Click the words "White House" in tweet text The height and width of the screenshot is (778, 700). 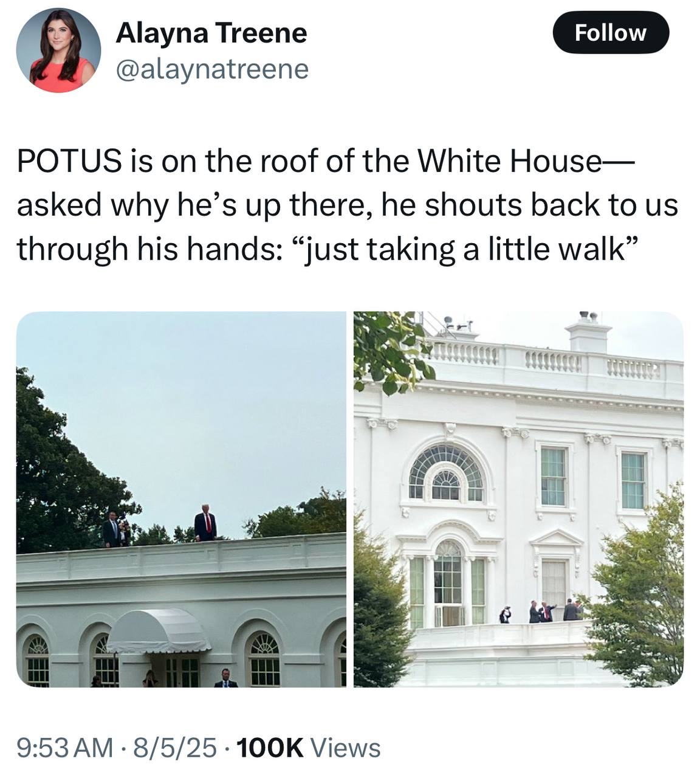(509, 160)
